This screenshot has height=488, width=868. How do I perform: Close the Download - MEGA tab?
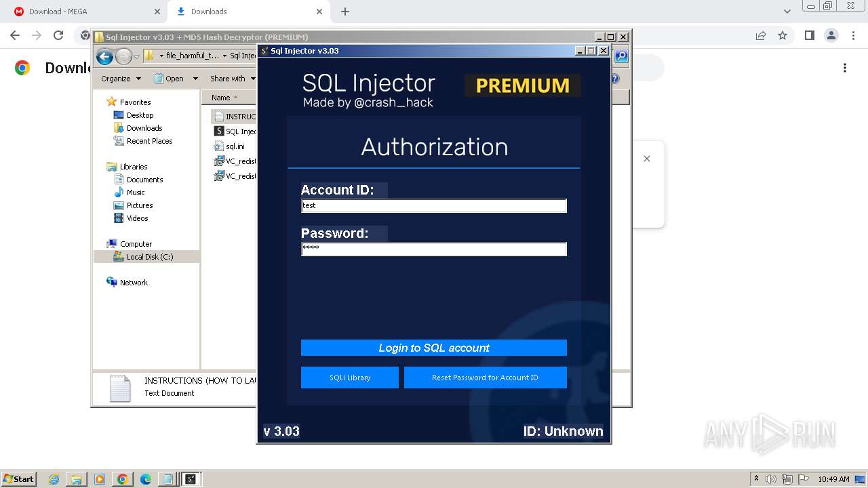coord(157,12)
